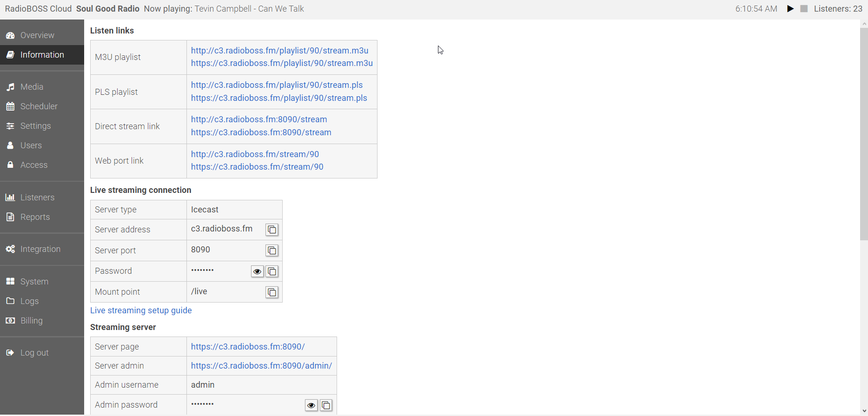This screenshot has height=416, width=868.
Task: Click the Mount point row label
Action: pyautogui.click(x=118, y=292)
